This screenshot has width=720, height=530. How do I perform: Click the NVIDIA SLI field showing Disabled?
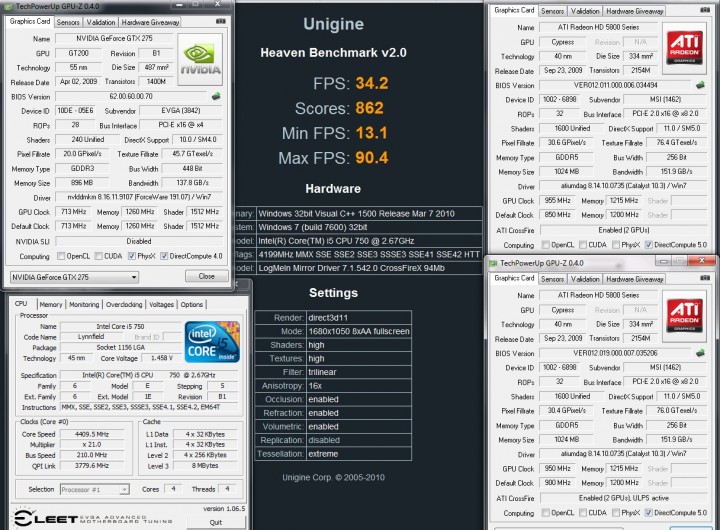139,241
